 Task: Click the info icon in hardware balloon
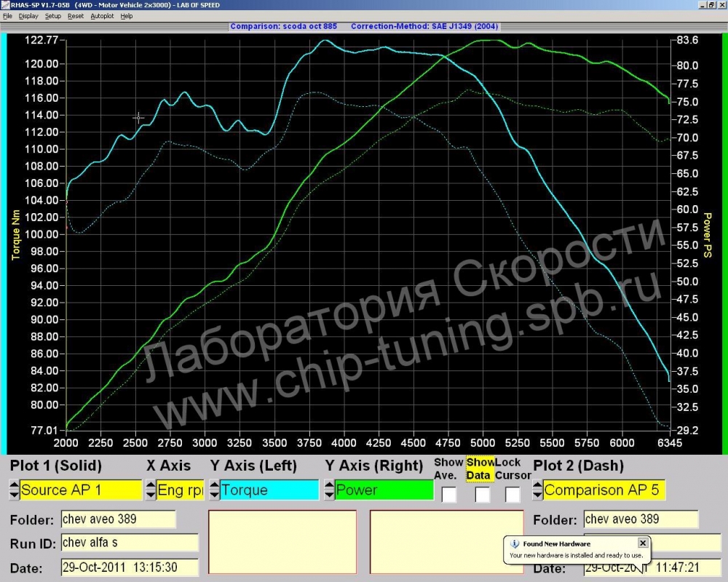(515, 543)
